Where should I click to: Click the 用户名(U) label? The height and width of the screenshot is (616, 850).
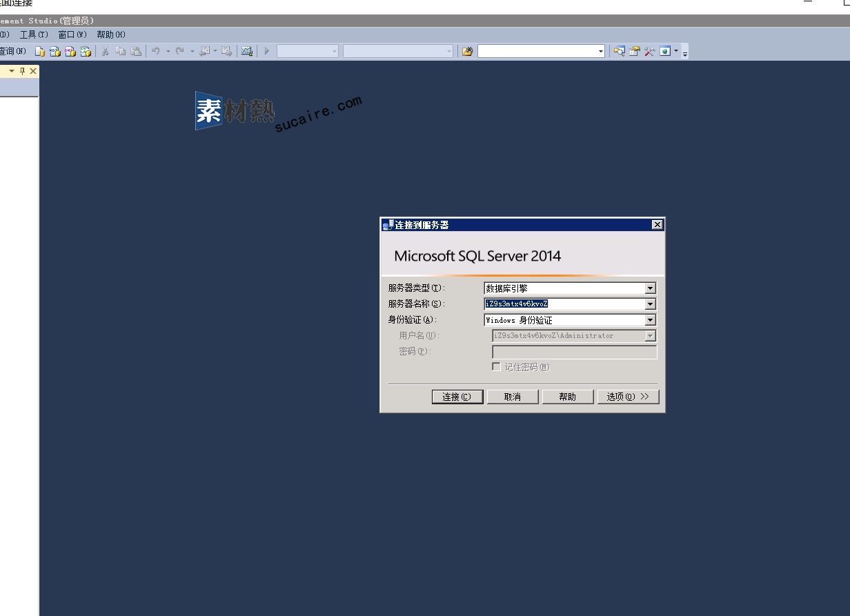click(419, 336)
